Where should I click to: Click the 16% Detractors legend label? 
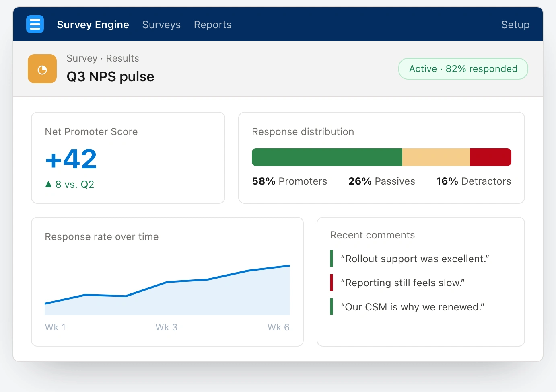[x=474, y=181]
